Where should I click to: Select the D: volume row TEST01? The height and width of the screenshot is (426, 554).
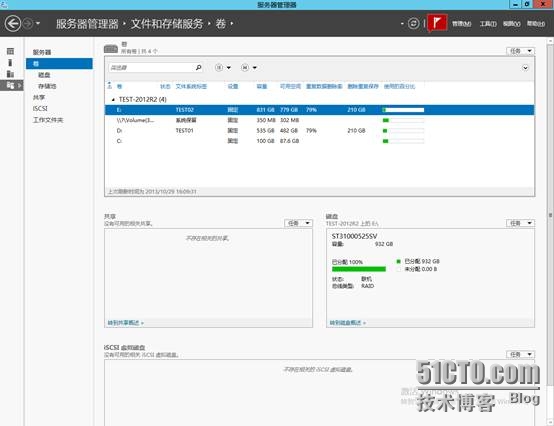point(319,131)
